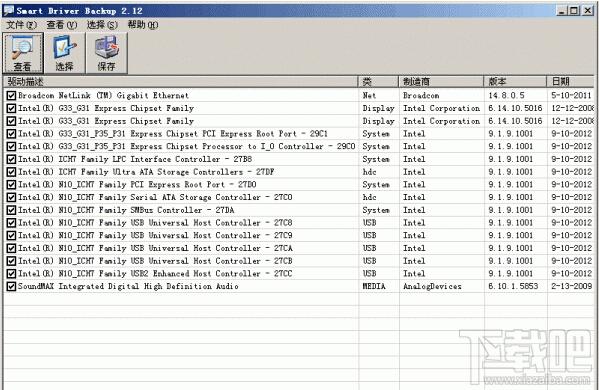Viewport: 599px width, 390px height.
Task: Minimize the Smart Driver Backup window
Action: click(561, 11)
